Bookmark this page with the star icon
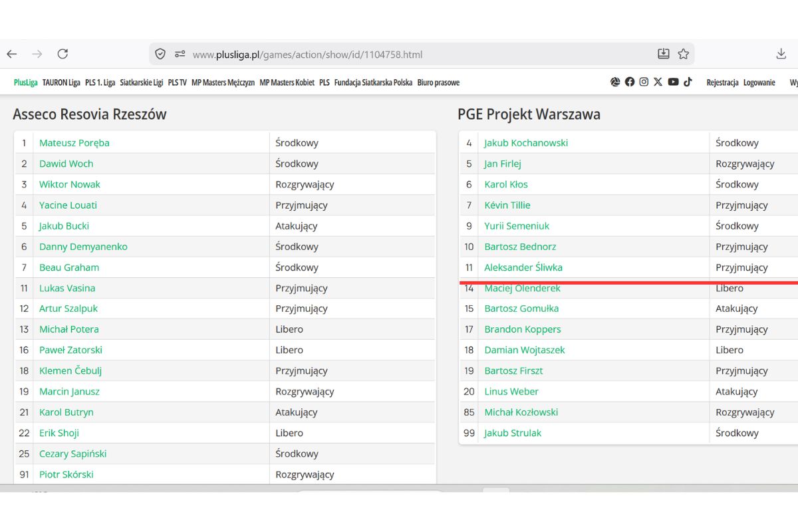Screen dimensions: 798x532 [683, 54]
